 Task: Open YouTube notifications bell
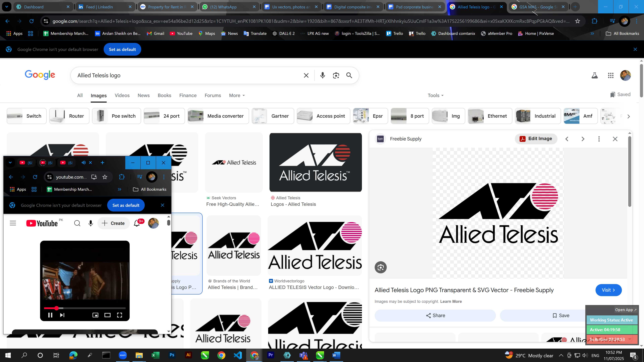tap(137, 223)
